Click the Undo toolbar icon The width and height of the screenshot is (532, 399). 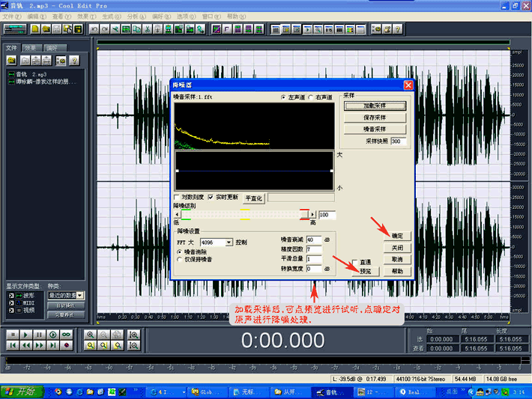point(94,29)
